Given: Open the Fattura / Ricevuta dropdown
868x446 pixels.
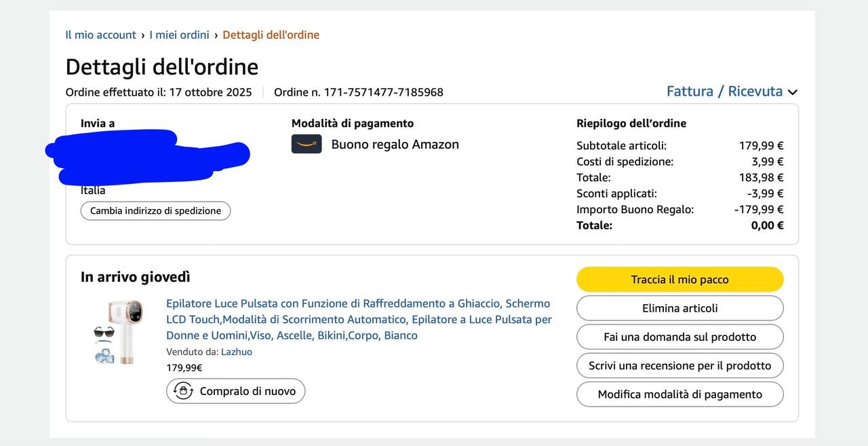Looking at the screenshot, I should [724, 92].
